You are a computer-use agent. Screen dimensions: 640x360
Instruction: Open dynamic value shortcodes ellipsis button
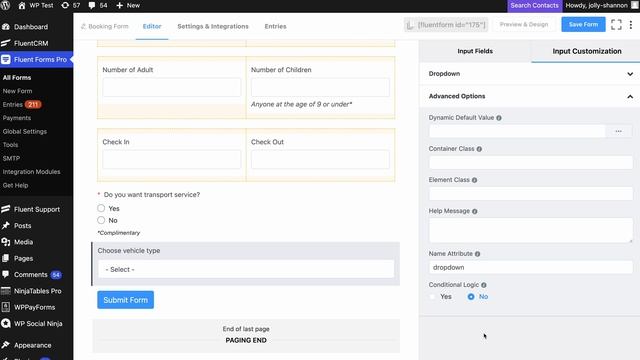pyautogui.click(x=619, y=131)
